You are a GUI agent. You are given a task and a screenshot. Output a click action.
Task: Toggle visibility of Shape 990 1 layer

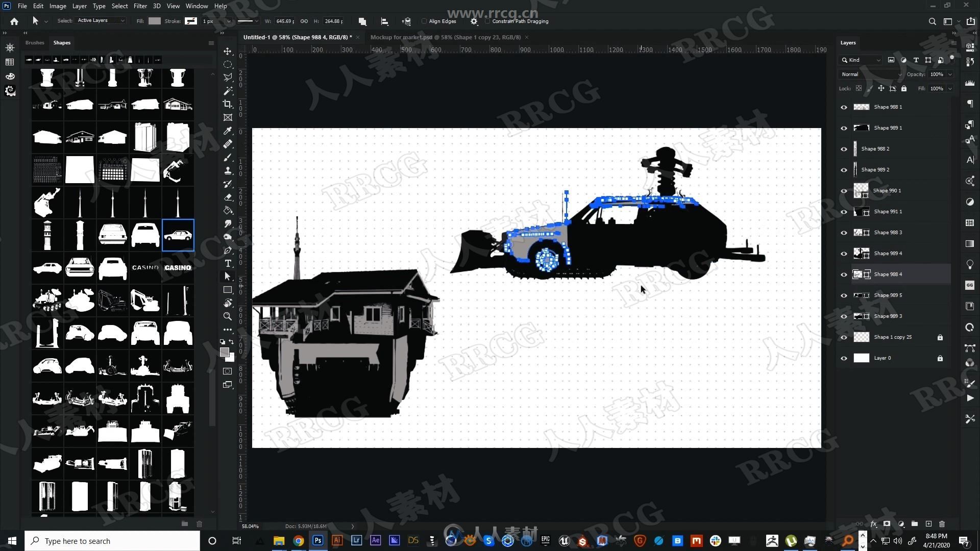tap(844, 190)
